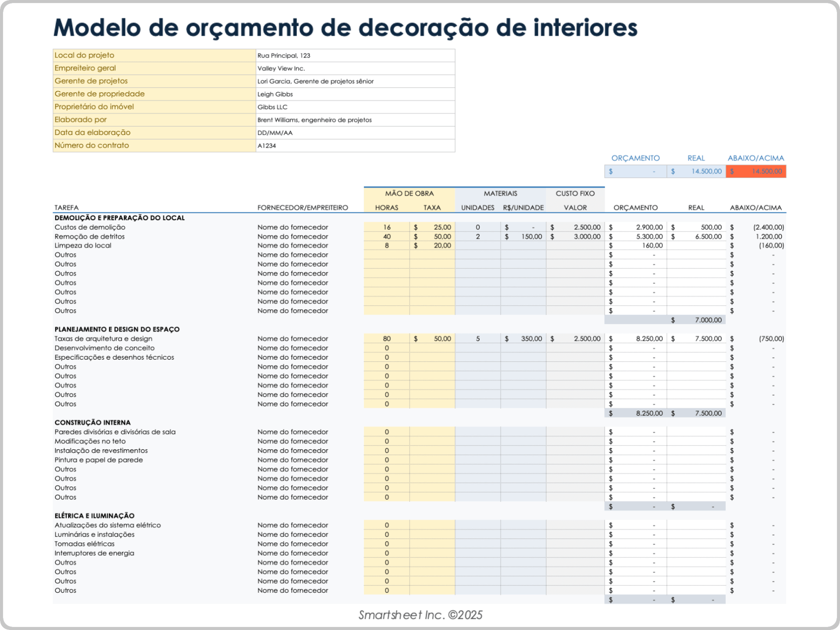Click the 'Leigh Gibbs' cell

point(355,94)
